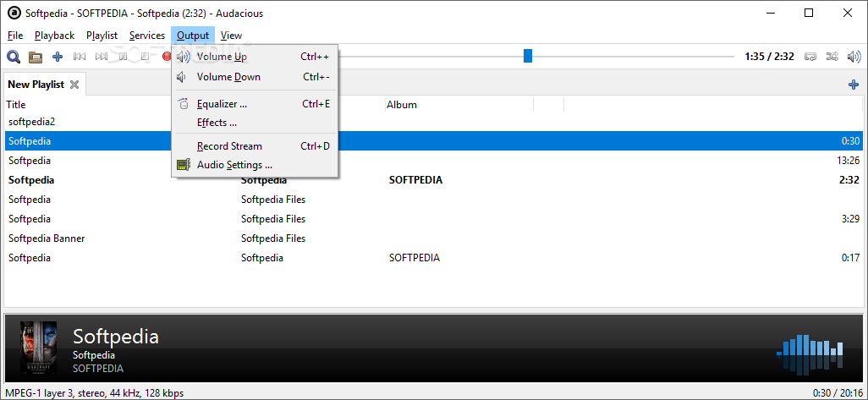Image resolution: width=868 pixels, height=400 pixels.
Task: Select the bold playing track with album SOFTPEDIA
Action: tap(433, 180)
